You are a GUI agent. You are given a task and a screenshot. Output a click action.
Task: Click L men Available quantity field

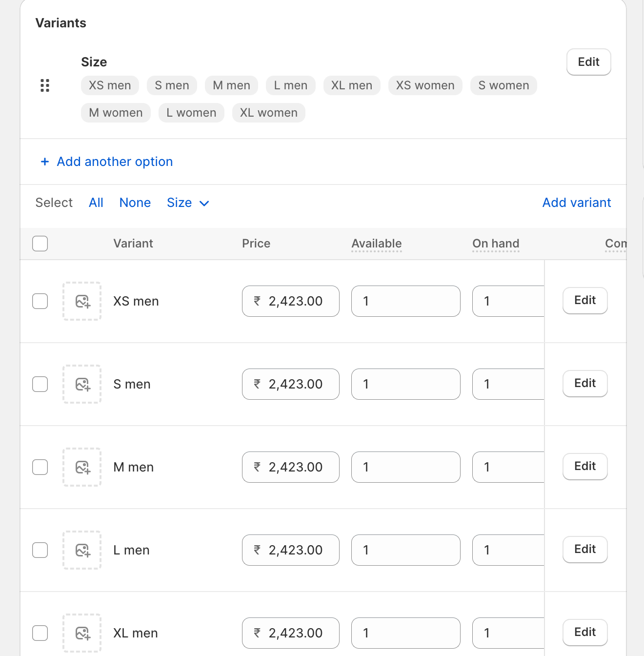point(406,550)
